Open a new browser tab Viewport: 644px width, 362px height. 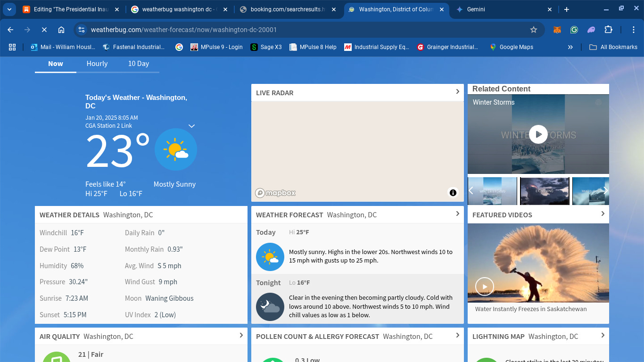(x=567, y=9)
